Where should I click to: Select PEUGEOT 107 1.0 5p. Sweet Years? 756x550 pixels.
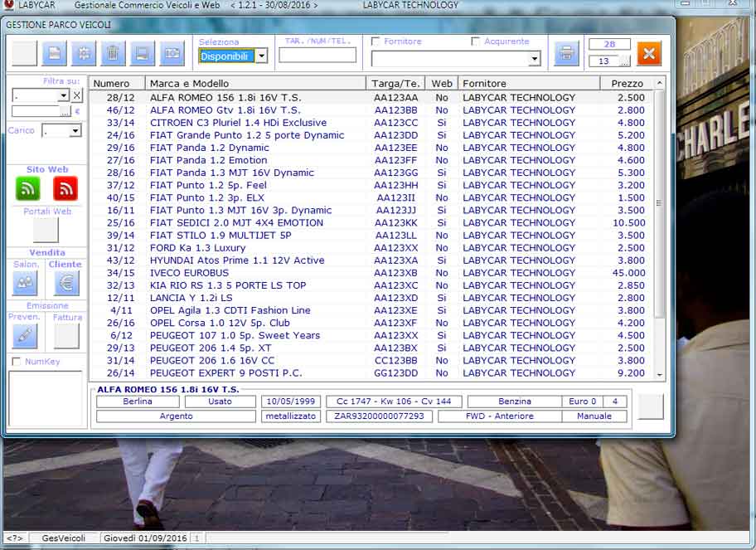pos(371,336)
